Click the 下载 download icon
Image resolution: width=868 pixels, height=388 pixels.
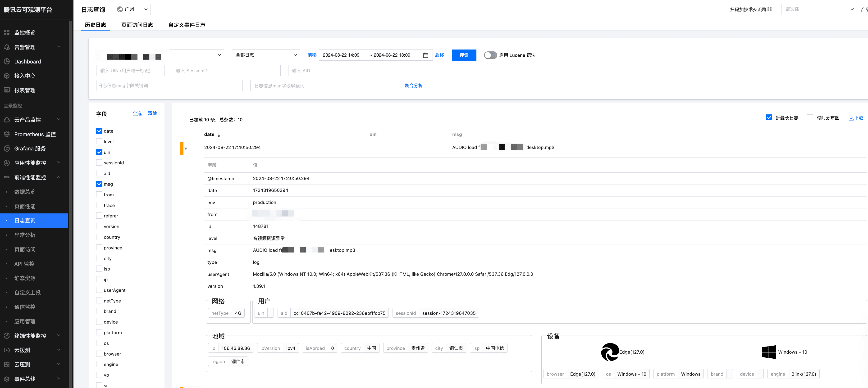855,118
